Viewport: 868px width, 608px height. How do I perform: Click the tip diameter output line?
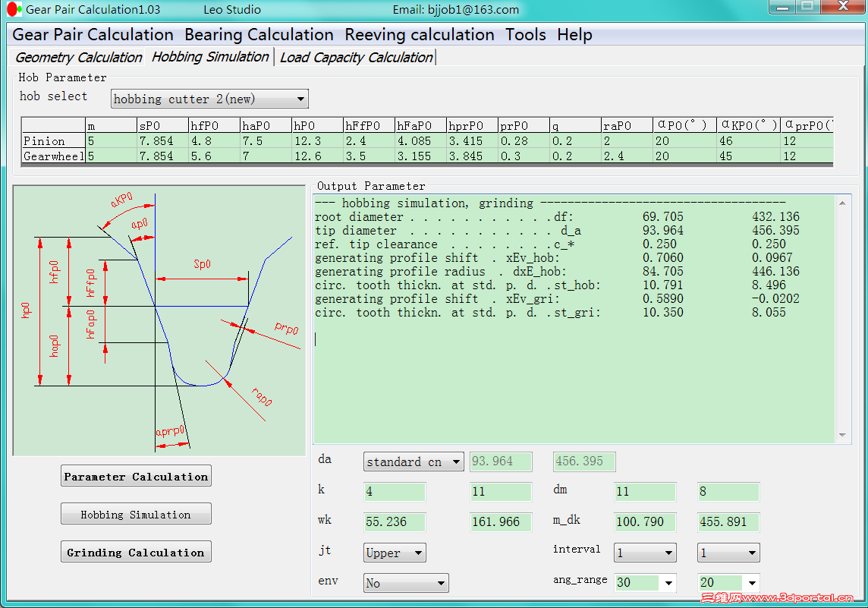pos(558,230)
